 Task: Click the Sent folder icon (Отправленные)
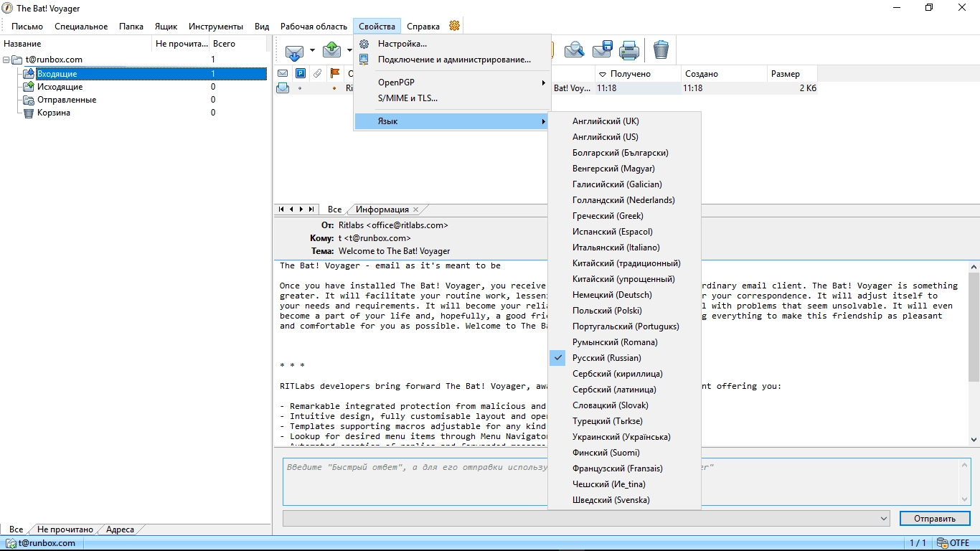coord(28,100)
